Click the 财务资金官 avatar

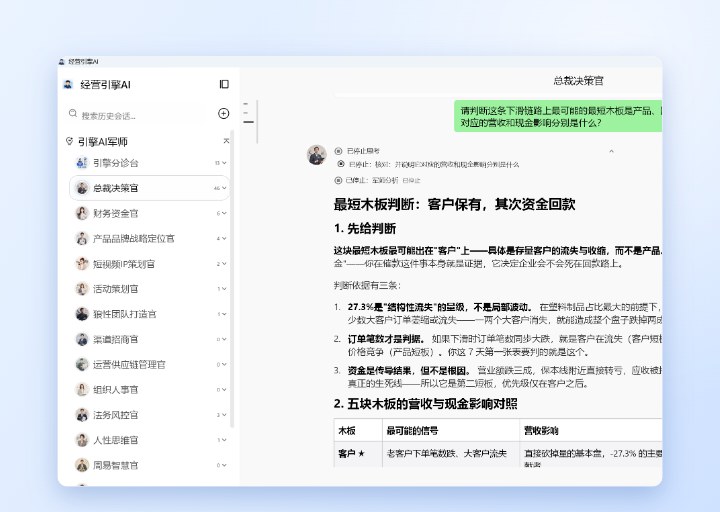(x=82, y=213)
